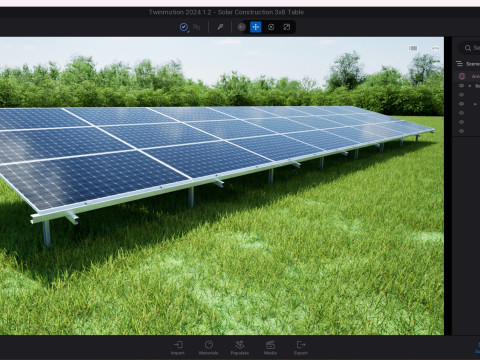Toggle visibility of the first expanded Scene container
Image resolution: width=480 pixels, height=360 pixels.
coord(461,86)
